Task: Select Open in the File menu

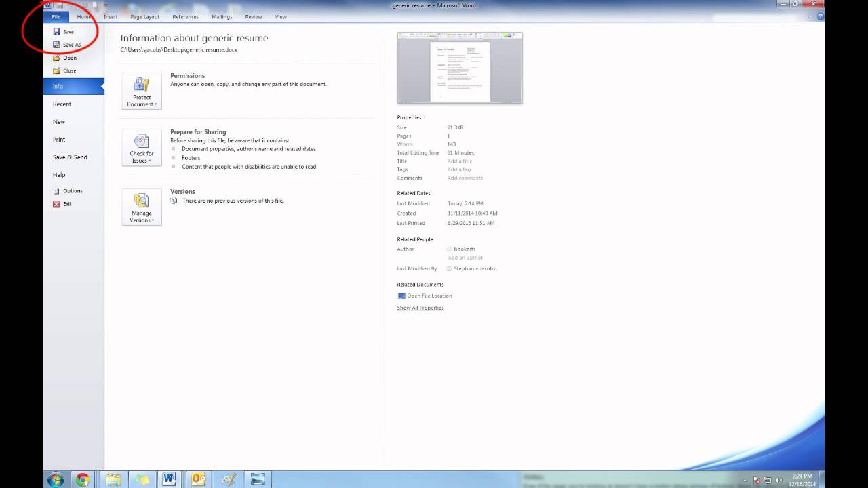Action: tap(65, 58)
